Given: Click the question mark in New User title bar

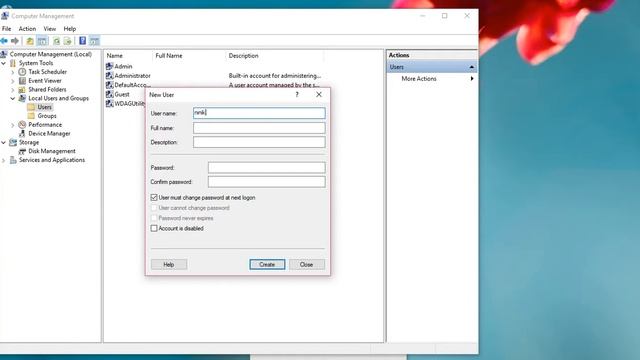Looking at the screenshot, I should tap(297, 94).
